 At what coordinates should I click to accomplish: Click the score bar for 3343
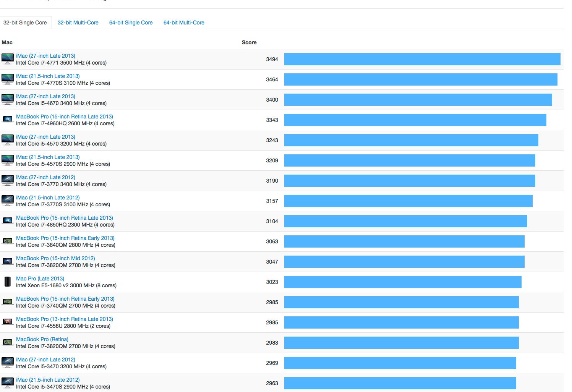coord(415,120)
